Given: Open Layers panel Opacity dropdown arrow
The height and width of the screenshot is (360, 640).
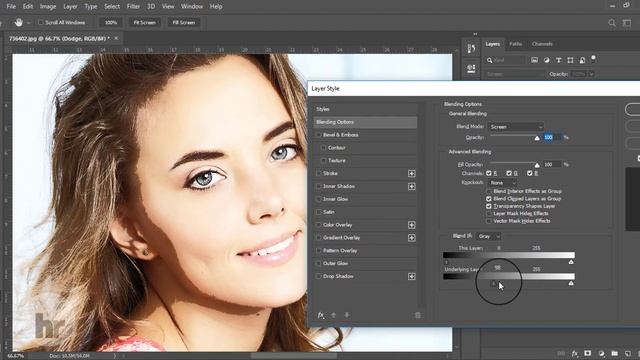Looking at the screenshot, I should (x=591, y=74).
